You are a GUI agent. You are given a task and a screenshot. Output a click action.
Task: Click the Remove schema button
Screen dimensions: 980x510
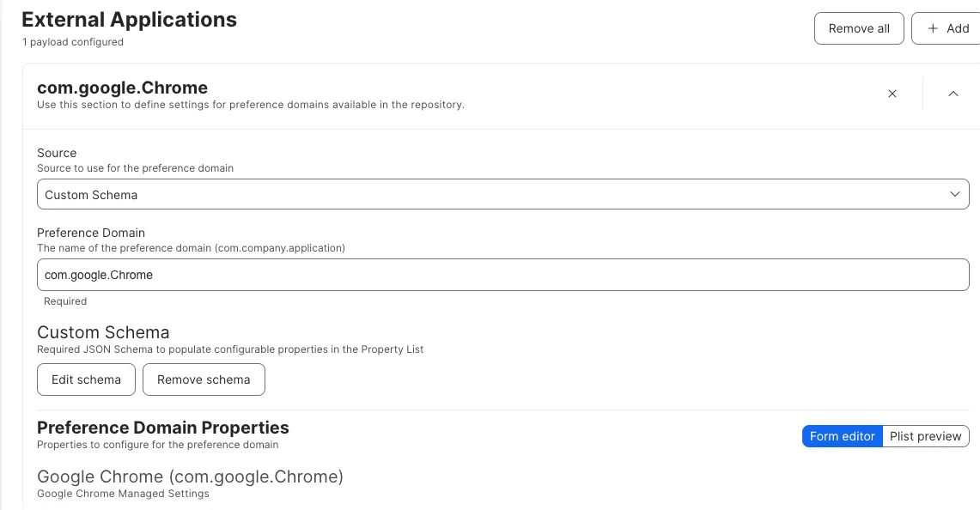(204, 379)
